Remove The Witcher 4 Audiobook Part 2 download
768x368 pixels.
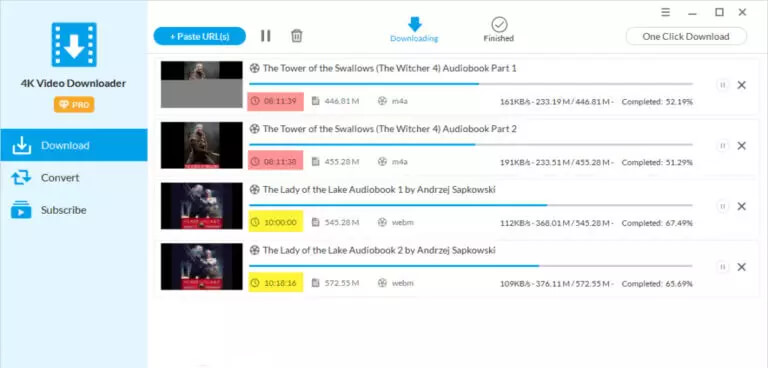click(x=742, y=146)
